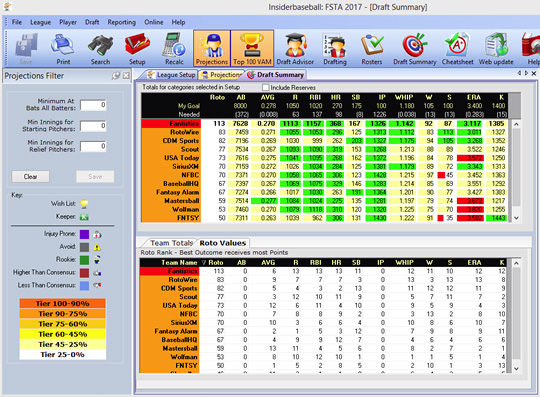
Task: Click the Injury Prone purple swatch
Action: [84, 234]
